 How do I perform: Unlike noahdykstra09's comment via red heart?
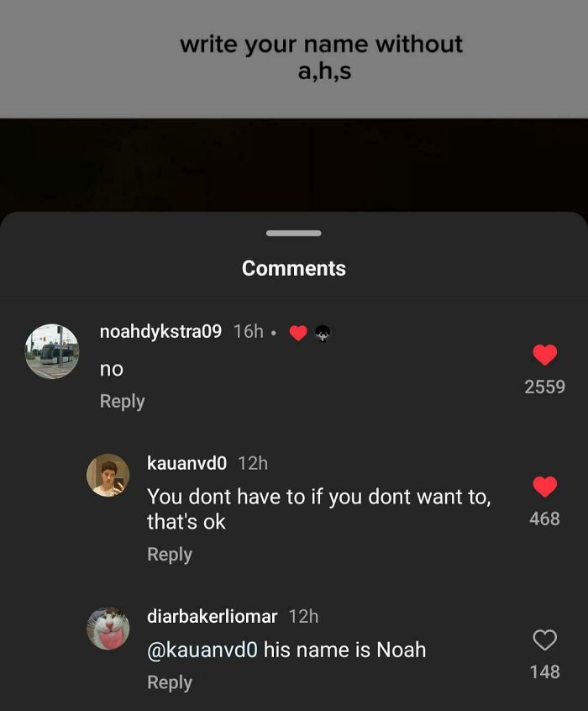[x=544, y=355]
